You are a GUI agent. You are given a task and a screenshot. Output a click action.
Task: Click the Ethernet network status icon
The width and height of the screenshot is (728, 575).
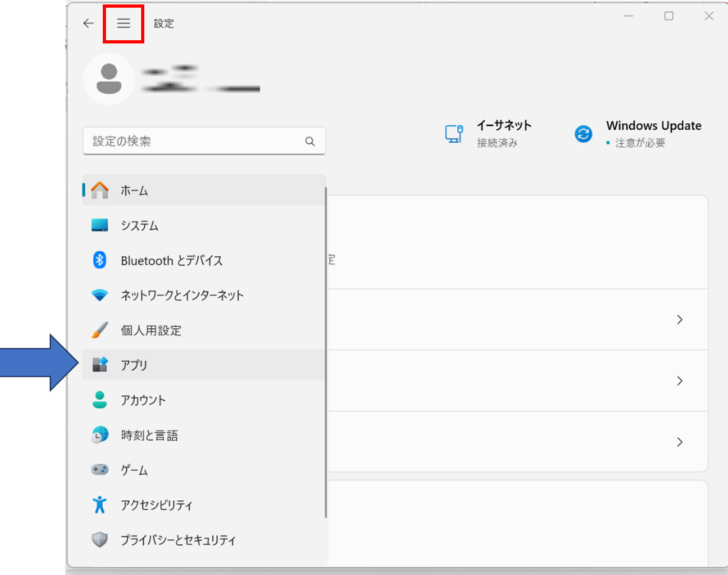click(453, 134)
